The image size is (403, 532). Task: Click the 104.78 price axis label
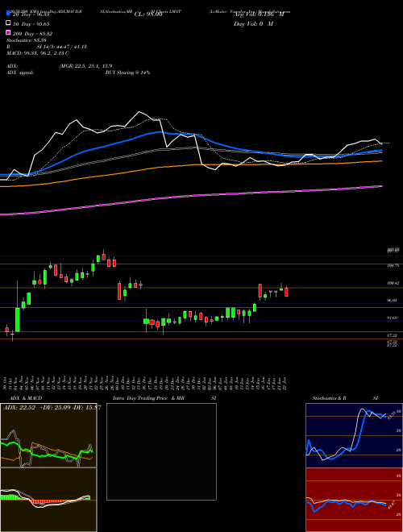(x=393, y=265)
